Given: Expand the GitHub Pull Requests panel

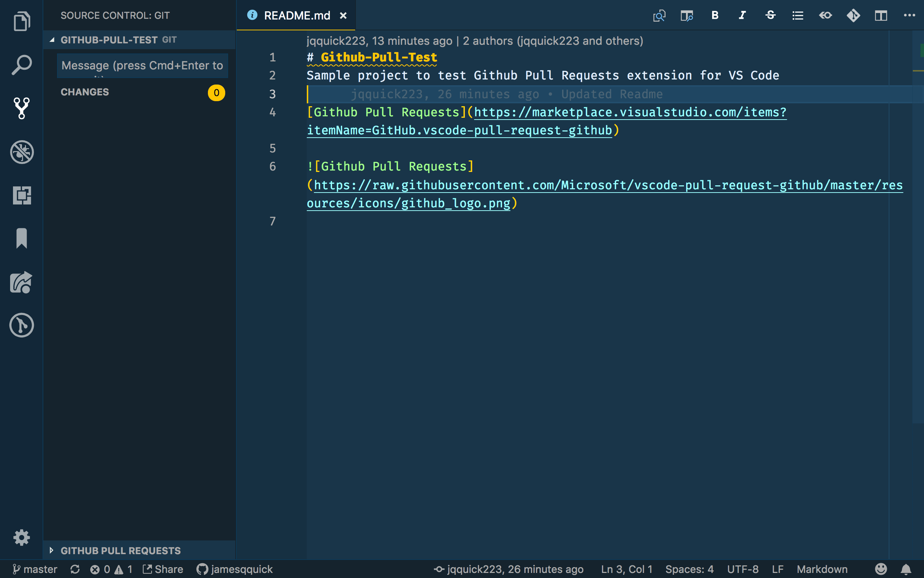Looking at the screenshot, I should tap(139, 551).
